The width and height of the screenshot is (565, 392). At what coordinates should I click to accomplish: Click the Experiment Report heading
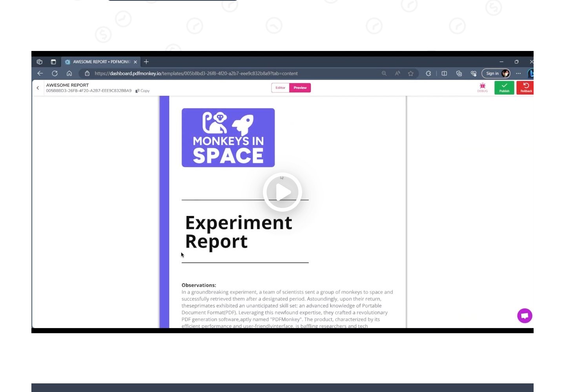coord(239,232)
